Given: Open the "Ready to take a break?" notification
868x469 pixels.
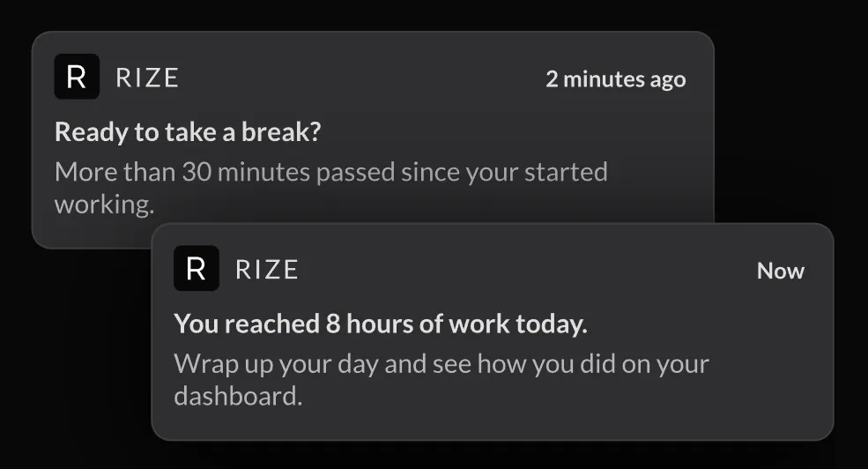Looking at the screenshot, I should tap(188, 132).
